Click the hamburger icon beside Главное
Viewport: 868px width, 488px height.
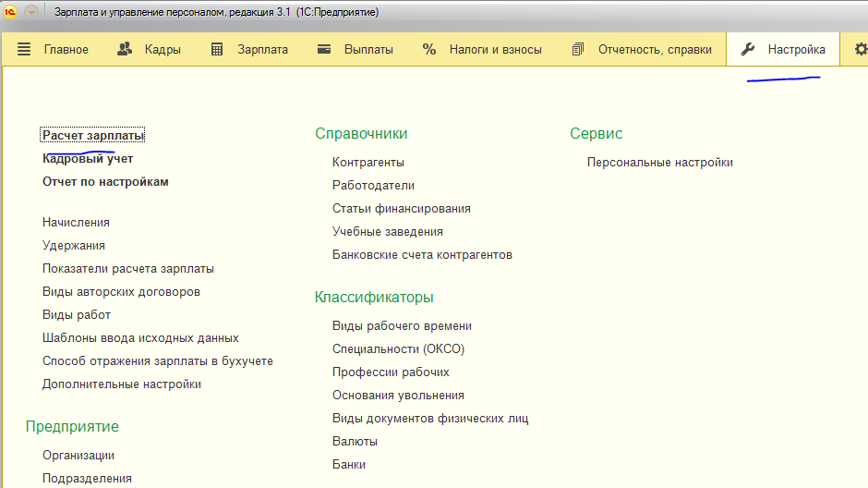[24, 49]
